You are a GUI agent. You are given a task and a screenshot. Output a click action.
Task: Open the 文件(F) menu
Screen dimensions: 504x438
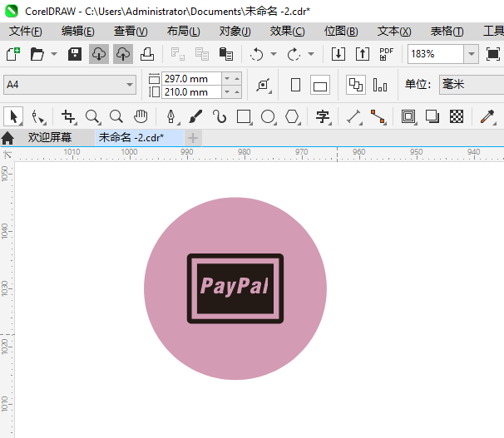click(26, 31)
